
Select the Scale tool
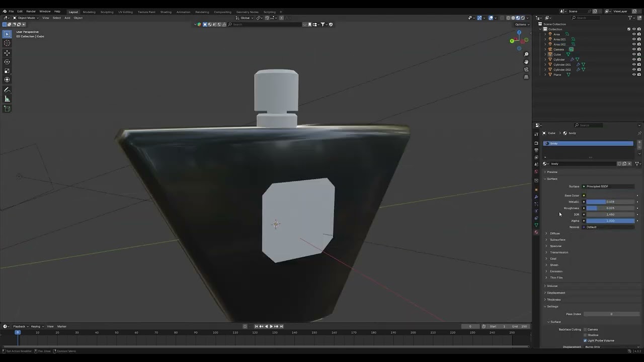point(7,71)
